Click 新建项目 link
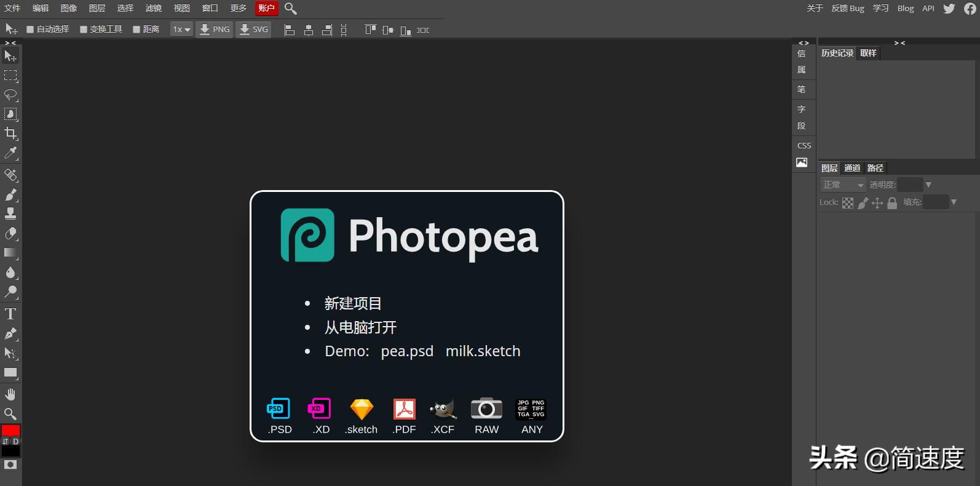This screenshot has height=486, width=980. (353, 303)
